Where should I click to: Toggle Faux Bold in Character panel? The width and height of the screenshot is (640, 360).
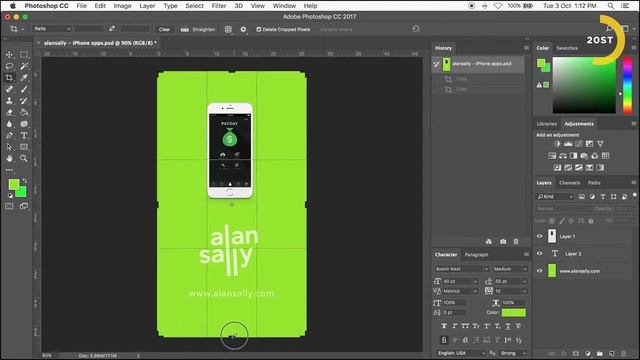click(444, 326)
